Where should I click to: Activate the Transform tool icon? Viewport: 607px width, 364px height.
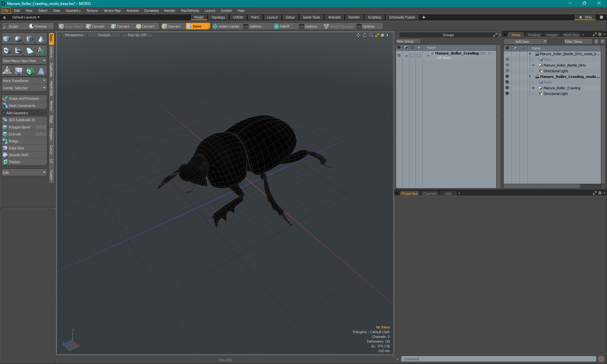(7, 71)
